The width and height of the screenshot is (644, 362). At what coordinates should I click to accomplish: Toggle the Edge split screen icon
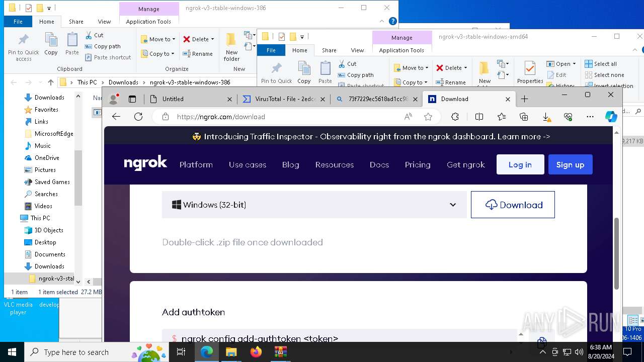(x=479, y=117)
